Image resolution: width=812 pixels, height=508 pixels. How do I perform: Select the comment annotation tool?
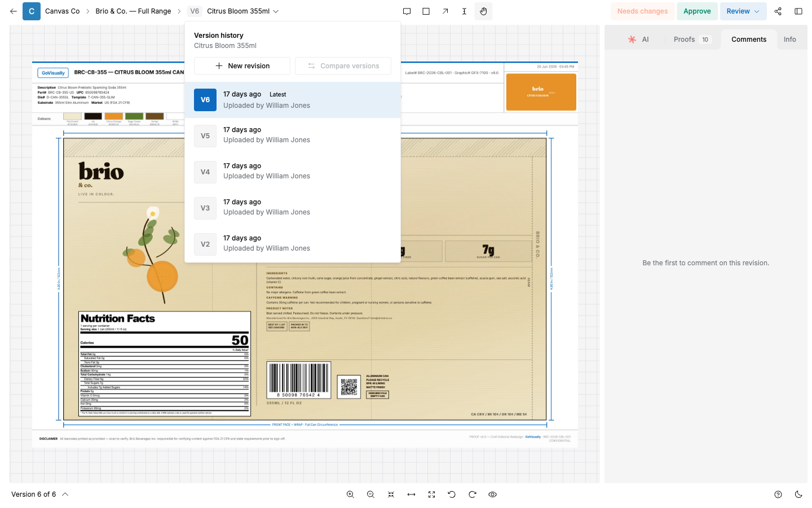click(x=407, y=11)
